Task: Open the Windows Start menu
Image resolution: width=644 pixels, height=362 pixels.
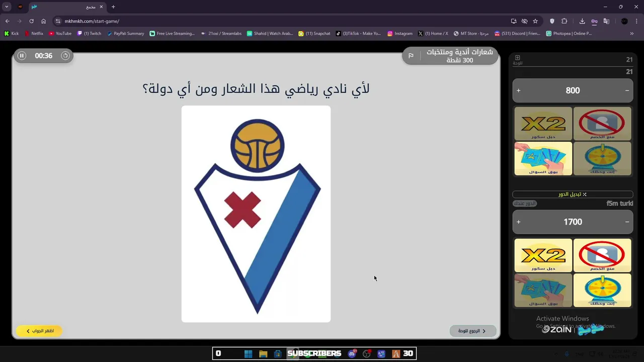Action: point(248,353)
